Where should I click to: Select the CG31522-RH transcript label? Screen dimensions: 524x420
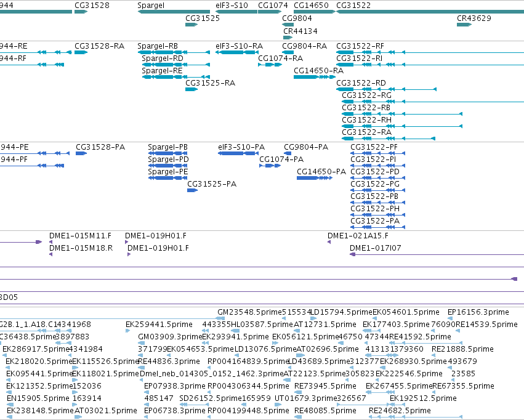click(366, 120)
